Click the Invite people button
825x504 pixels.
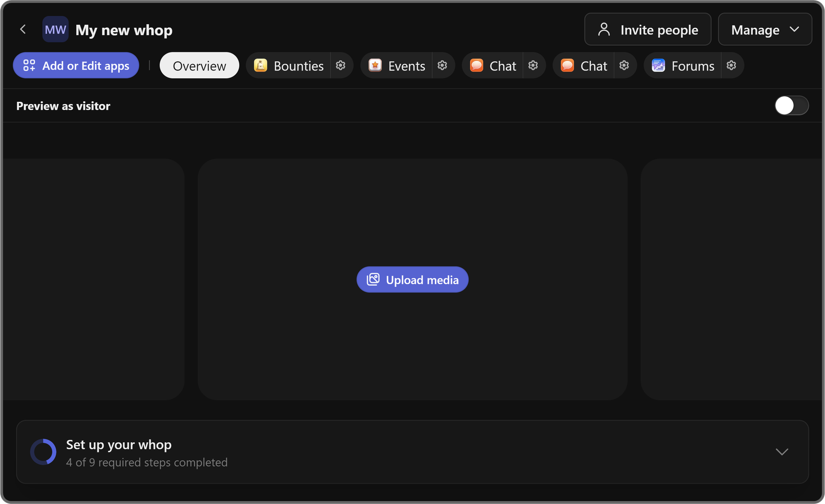click(648, 29)
